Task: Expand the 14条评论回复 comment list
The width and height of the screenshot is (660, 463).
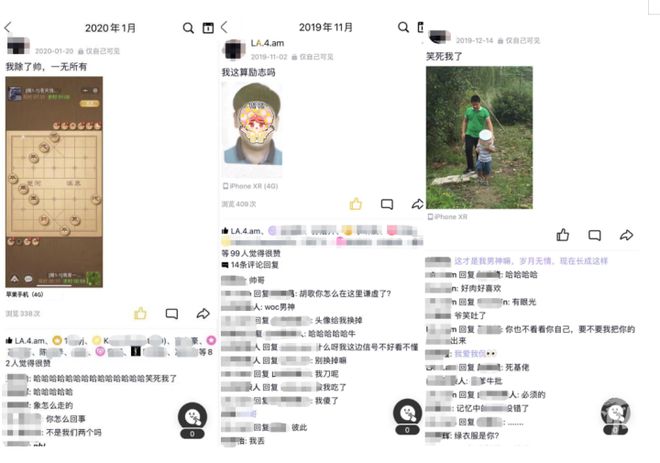Action: [250, 265]
